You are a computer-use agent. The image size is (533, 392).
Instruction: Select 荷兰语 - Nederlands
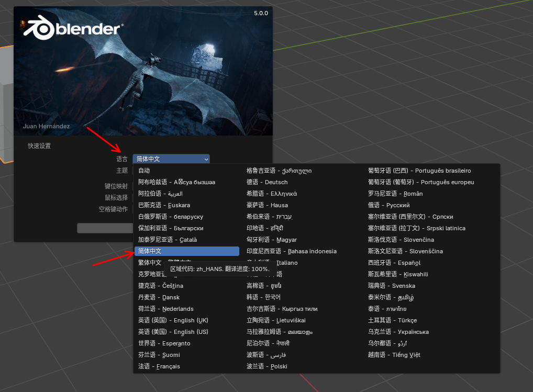pyautogui.click(x=187, y=309)
